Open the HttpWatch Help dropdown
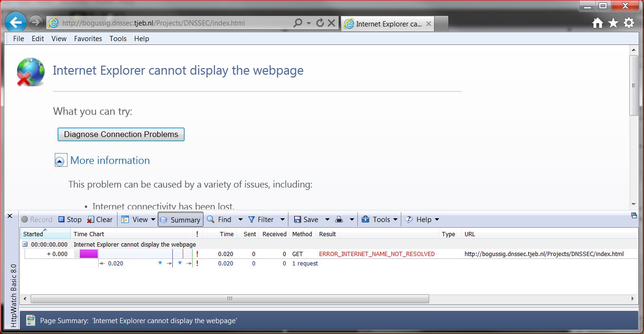This screenshot has width=644, height=334. coord(422,220)
